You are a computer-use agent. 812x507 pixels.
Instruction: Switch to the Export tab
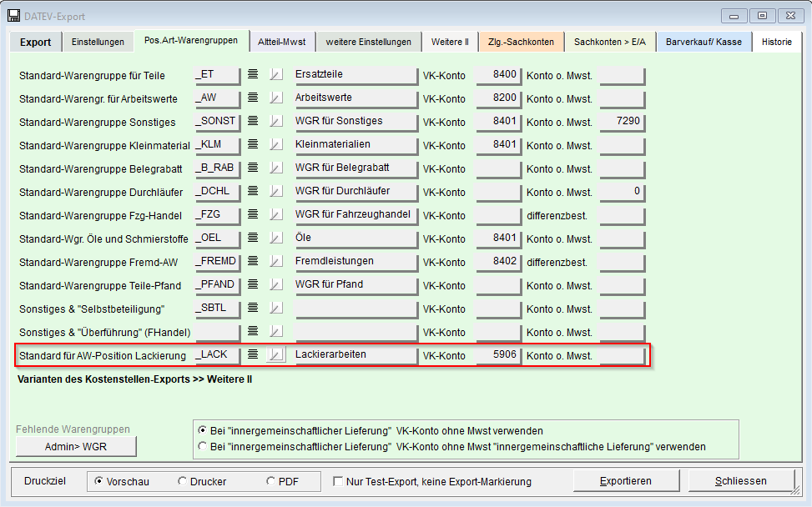pos(36,43)
